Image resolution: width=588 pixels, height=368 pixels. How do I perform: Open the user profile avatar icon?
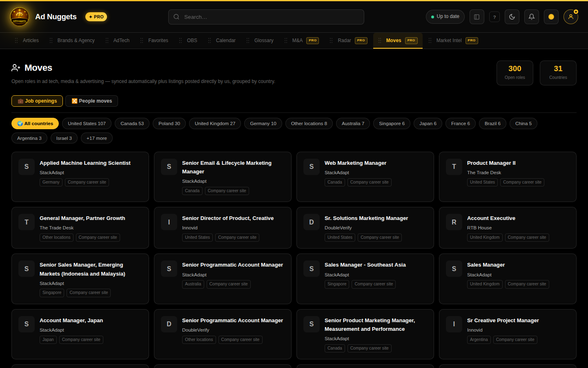[571, 17]
